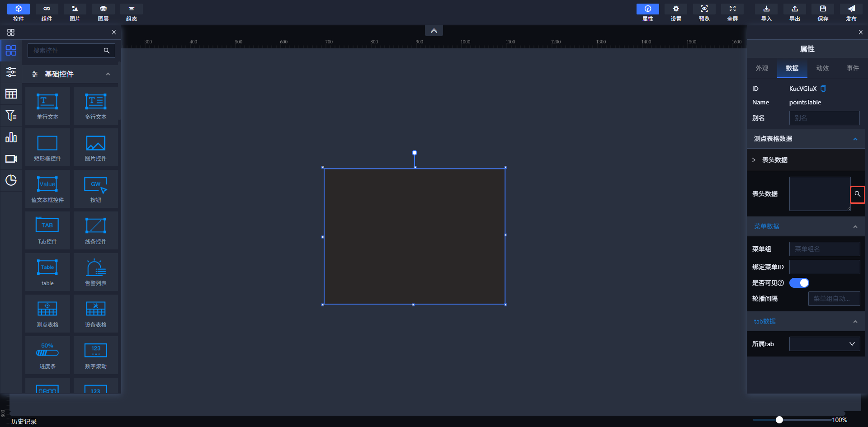
Task: Click the 发布 publish icon
Action: [851, 12]
